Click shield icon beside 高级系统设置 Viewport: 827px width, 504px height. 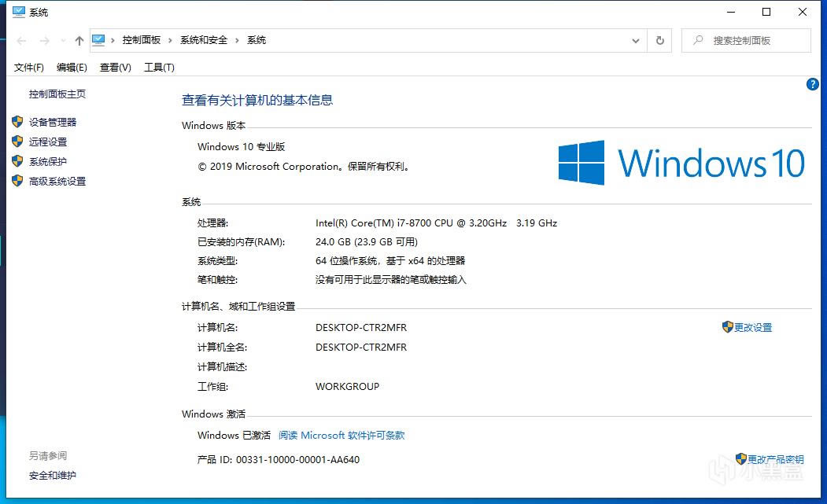17,182
